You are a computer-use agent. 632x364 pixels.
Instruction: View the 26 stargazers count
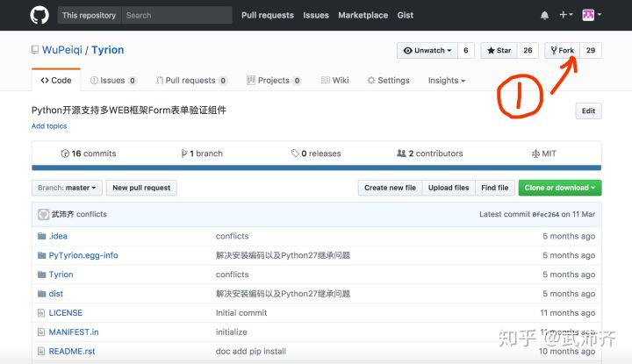pyautogui.click(x=528, y=50)
